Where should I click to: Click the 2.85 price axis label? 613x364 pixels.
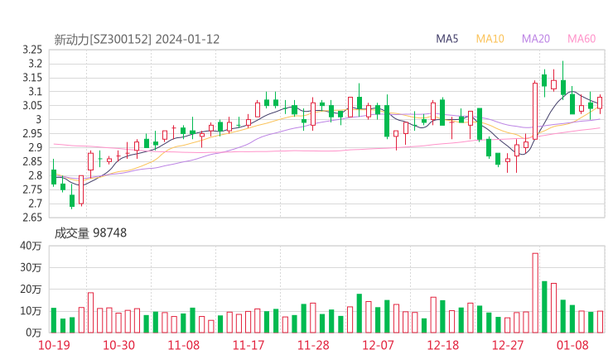(x=32, y=161)
